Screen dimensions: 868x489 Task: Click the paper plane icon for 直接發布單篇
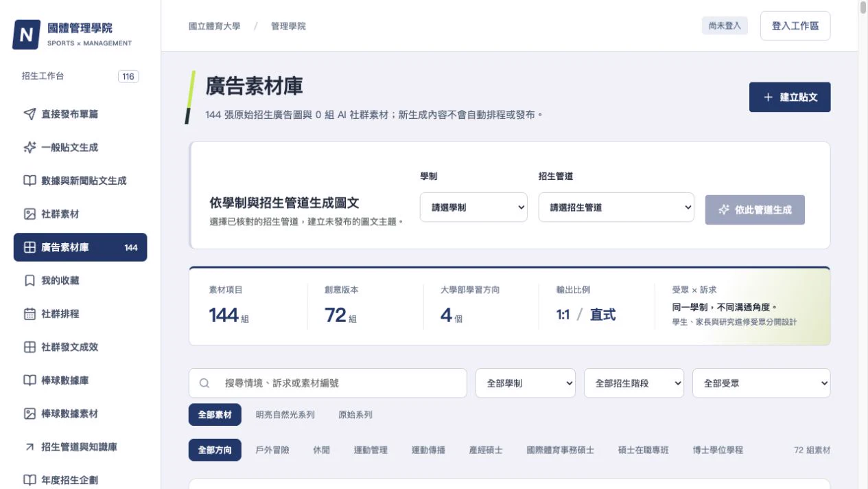(30, 114)
